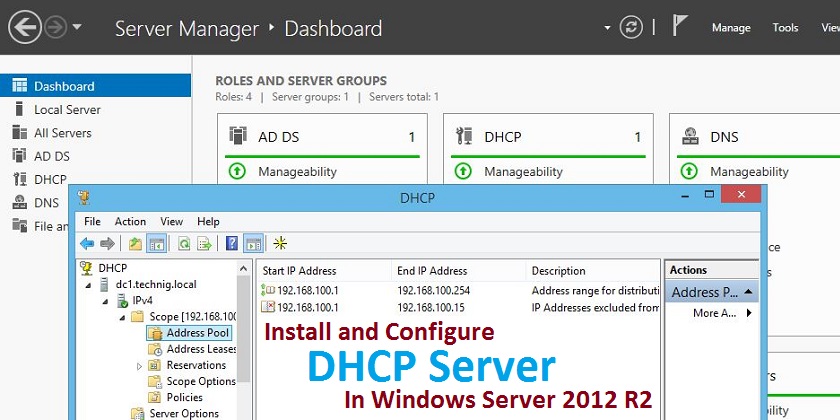Viewport: 840px width, 420px height.
Task: Open dropdown arrow left of refresh icon
Action: [x=607, y=28]
